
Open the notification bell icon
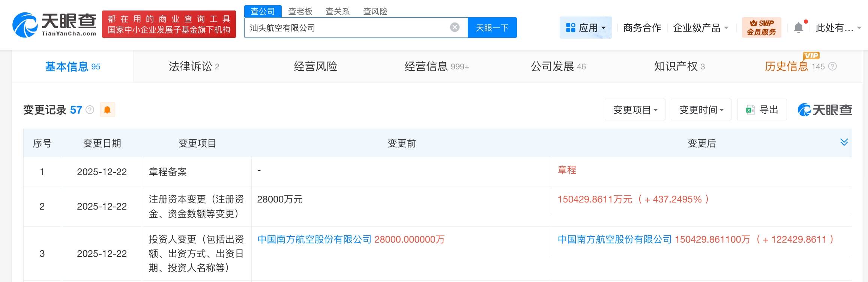pos(799,28)
